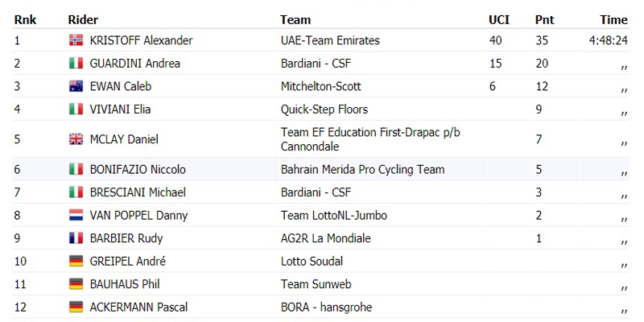This screenshot has width=644, height=322.
Task: Click the Australian flag next to Ewan Caleb
Action: pos(76,86)
